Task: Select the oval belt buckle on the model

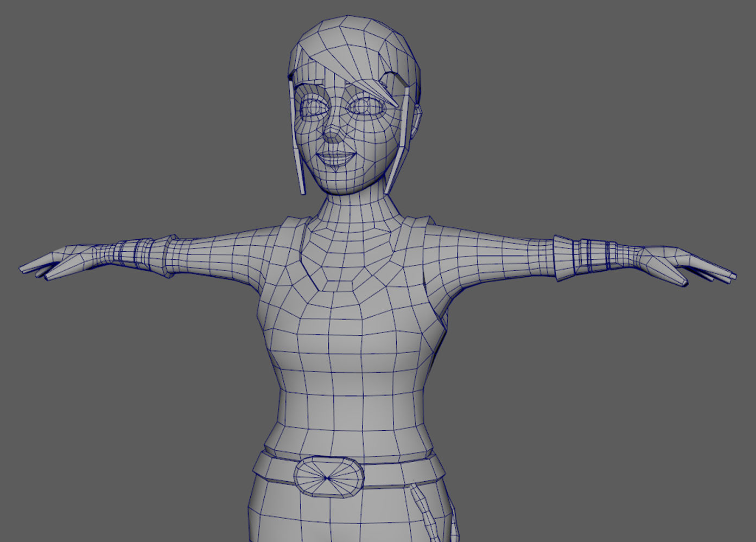Action: 329,477
